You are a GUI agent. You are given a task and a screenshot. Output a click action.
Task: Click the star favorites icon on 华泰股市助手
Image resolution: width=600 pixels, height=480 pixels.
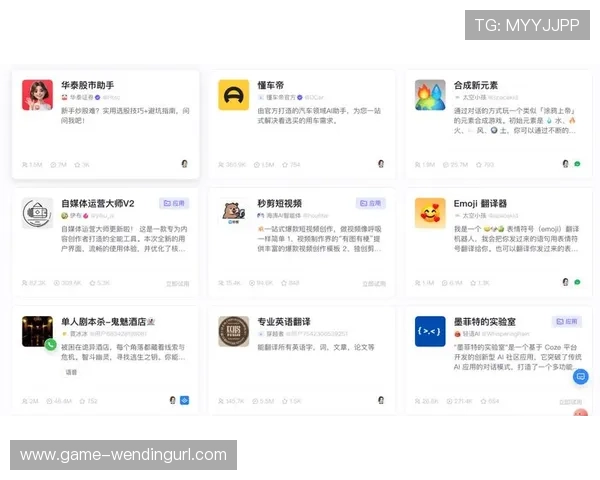(x=77, y=165)
